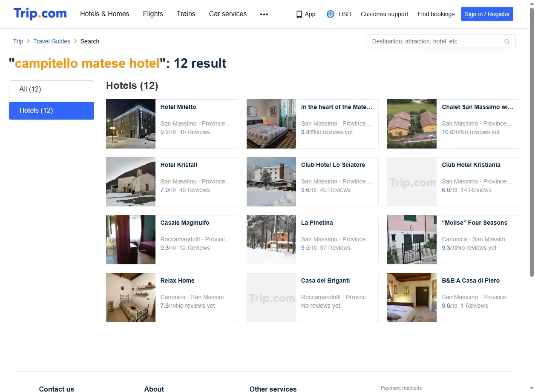Open the Hotels & Homes menu
This screenshot has width=535, height=392.
pos(105,14)
